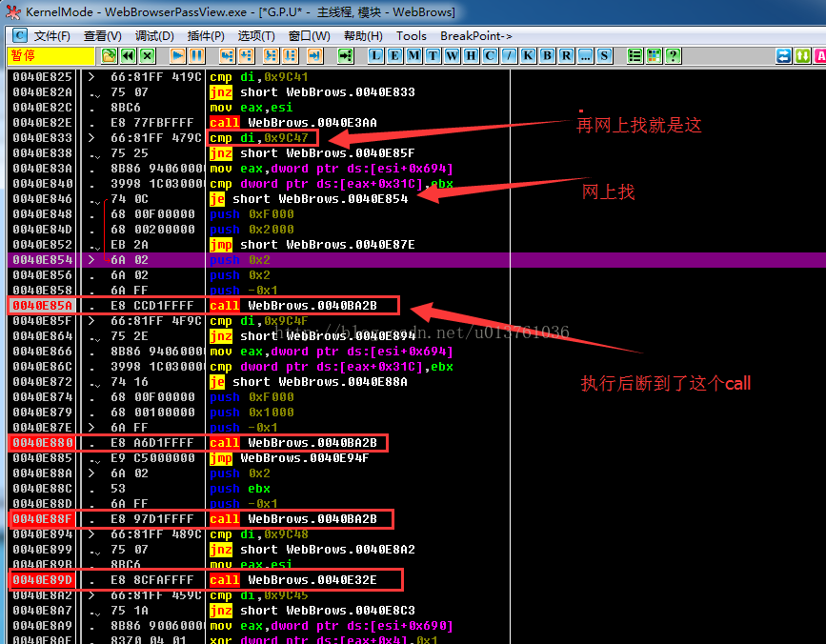Click the CPU window C system icon
826x644 pixels.
(x=19, y=35)
